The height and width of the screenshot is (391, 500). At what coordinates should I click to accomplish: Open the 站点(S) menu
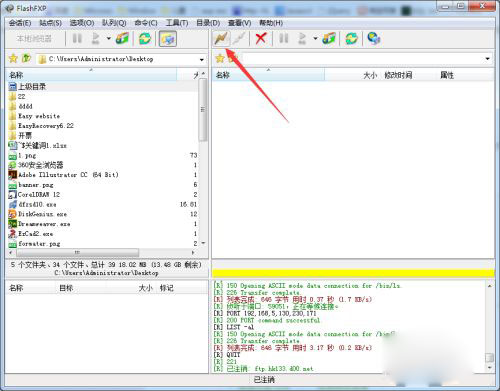tap(50, 23)
